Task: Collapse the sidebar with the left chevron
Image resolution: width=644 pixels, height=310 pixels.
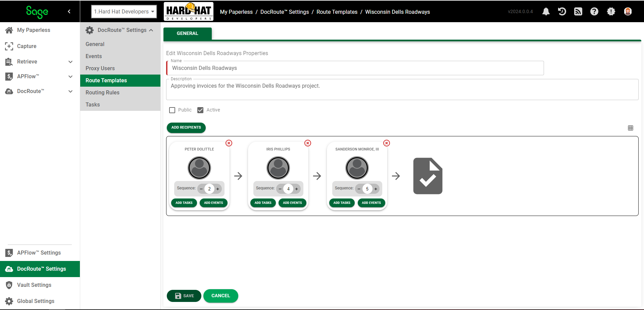Action: pyautogui.click(x=69, y=11)
